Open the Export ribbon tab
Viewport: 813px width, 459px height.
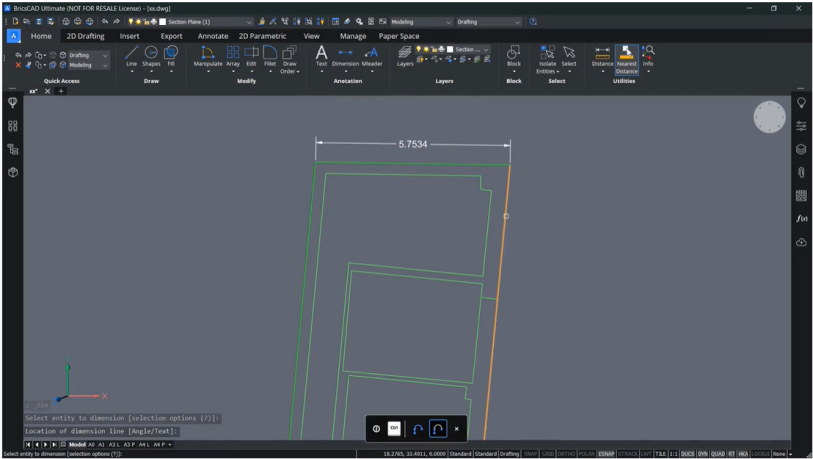[171, 36]
